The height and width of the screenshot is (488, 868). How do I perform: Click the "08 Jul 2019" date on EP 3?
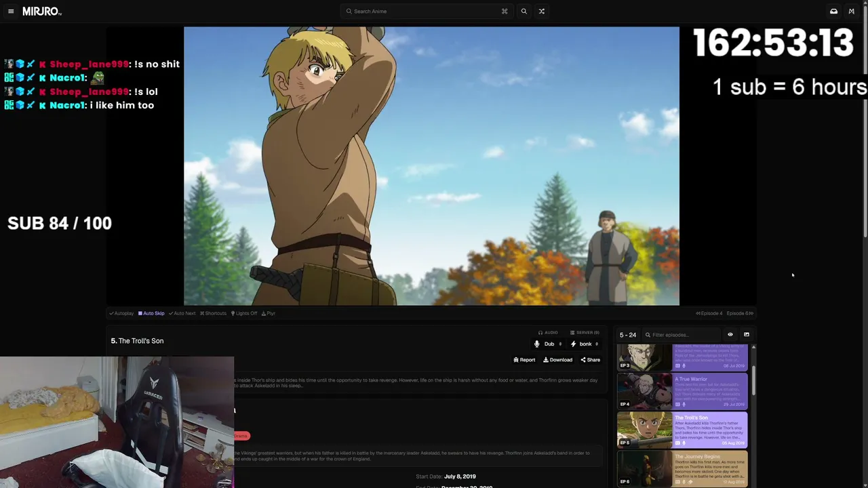click(x=735, y=366)
